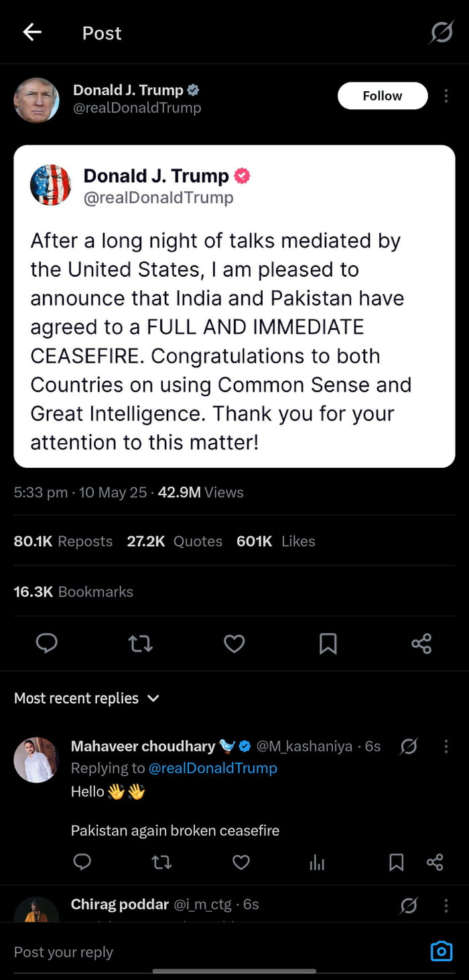The width and height of the screenshot is (469, 980).
Task: Open the reply composer via speech bubble icon
Action: [x=46, y=644]
